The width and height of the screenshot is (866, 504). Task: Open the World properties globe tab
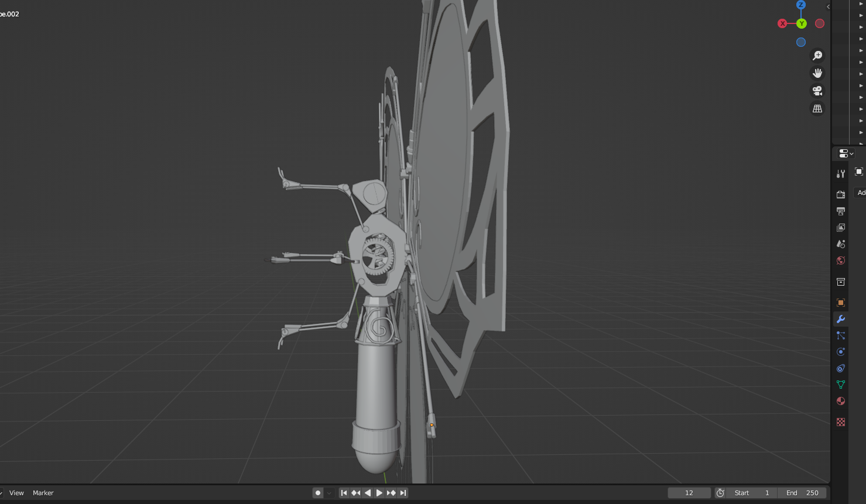(841, 260)
